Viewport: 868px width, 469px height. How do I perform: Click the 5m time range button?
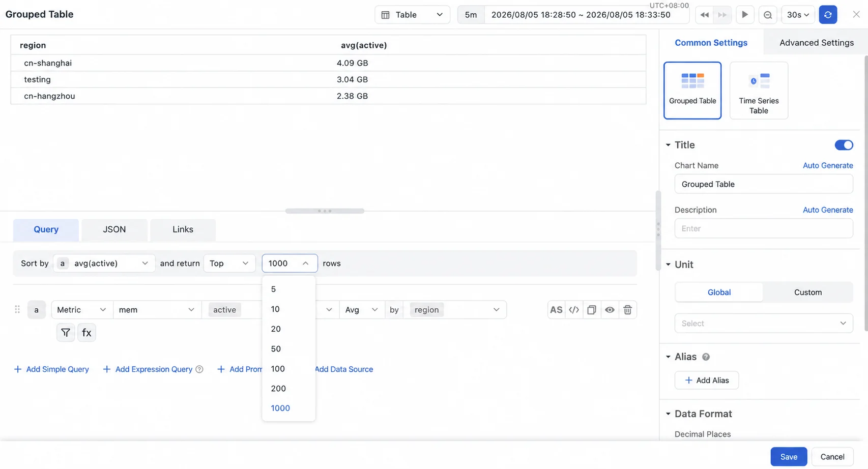click(471, 15)
